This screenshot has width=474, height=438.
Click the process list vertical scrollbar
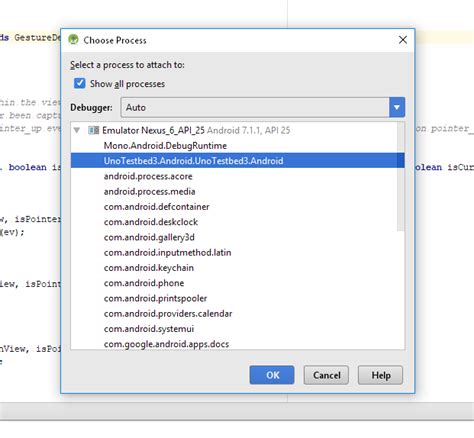(401, 177)
